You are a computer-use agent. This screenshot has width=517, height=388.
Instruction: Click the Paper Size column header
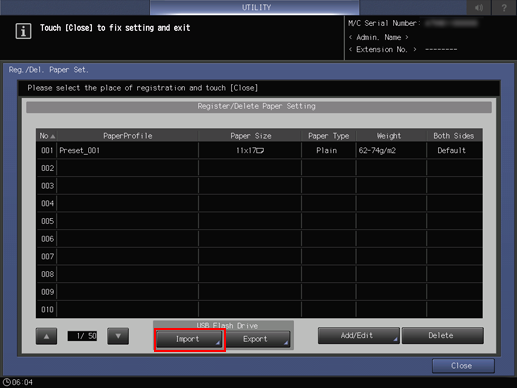250,136
